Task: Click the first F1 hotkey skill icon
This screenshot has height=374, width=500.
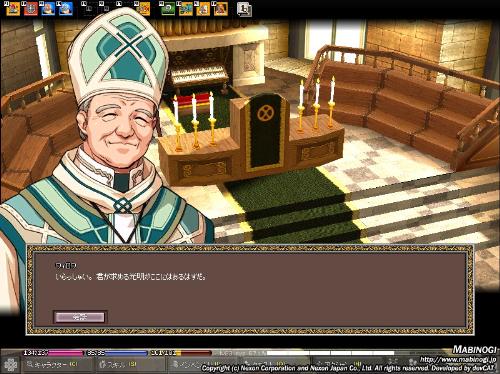Action: (13, 9)
